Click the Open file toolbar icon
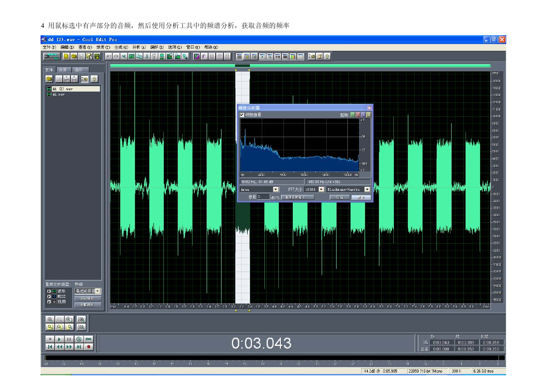Viewport: 554px width, 392px height. [x=74, y=56]
